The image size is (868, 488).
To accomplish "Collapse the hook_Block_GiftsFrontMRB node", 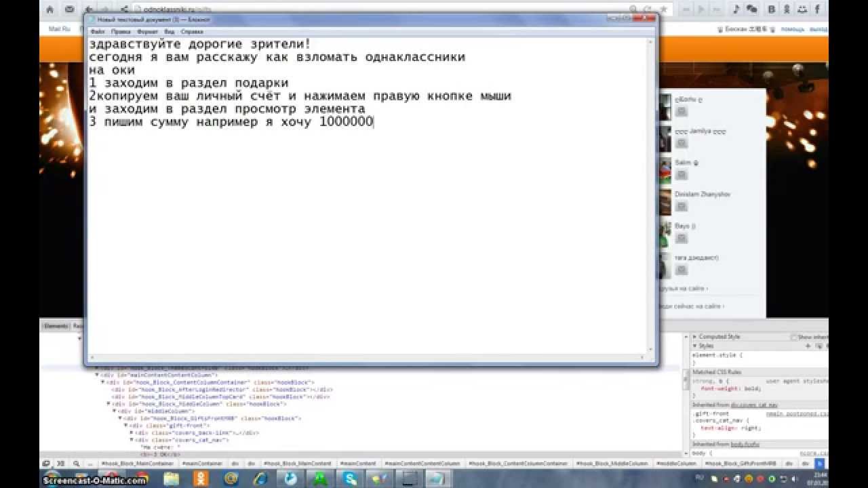I will click(x=120, y=418).
